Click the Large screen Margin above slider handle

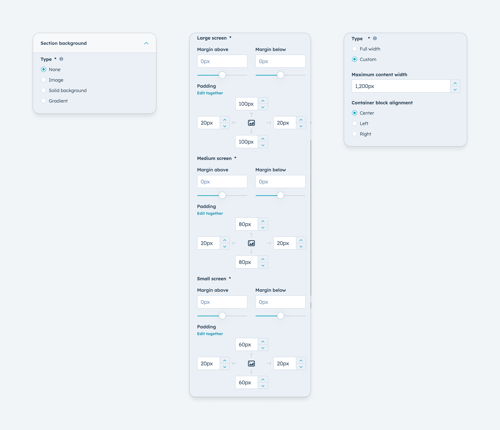[222, 75]
